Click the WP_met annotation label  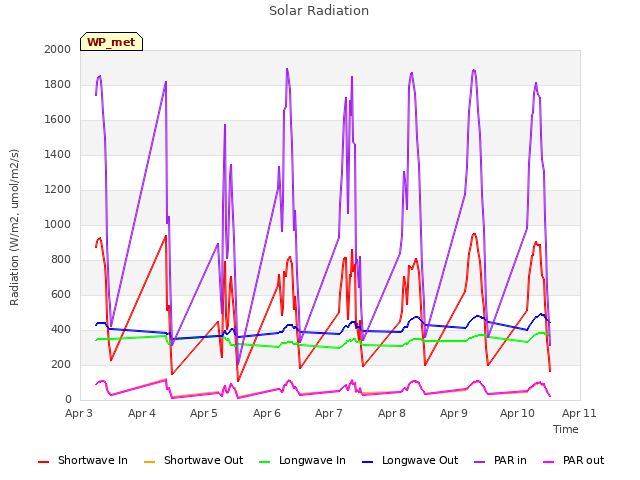[111, 42]
